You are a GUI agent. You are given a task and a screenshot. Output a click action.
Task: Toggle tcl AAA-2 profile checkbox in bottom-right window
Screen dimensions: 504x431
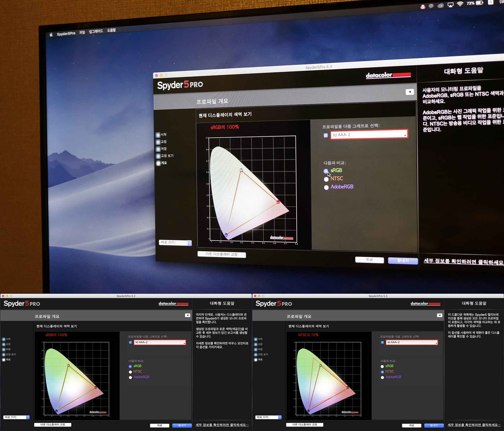click(x=382, y=342)
